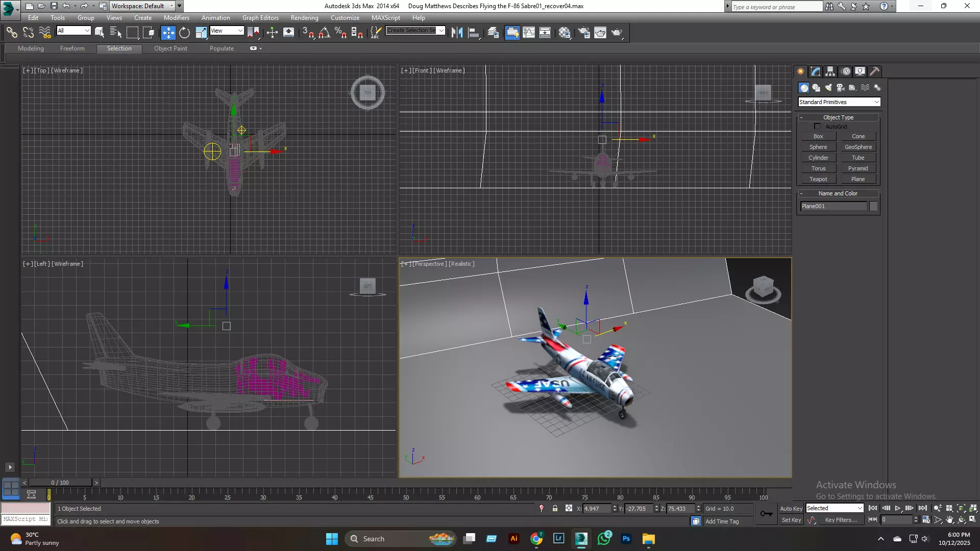Create a Box primitive
The height and width of the screenshot is (551, 980).
[x=818, y=136]
